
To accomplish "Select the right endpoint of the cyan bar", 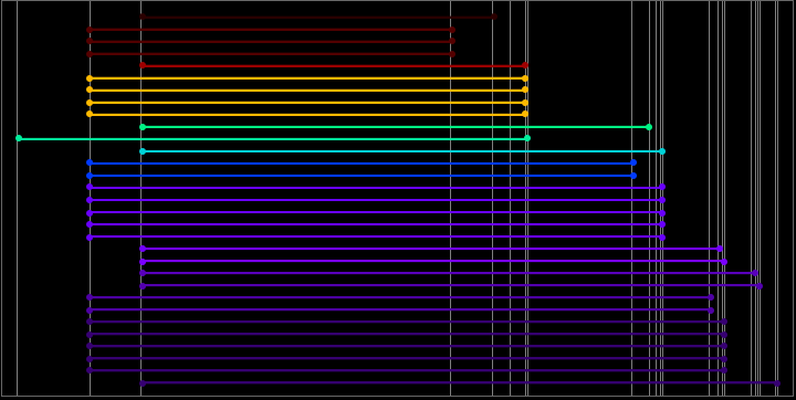I will 662,151.
